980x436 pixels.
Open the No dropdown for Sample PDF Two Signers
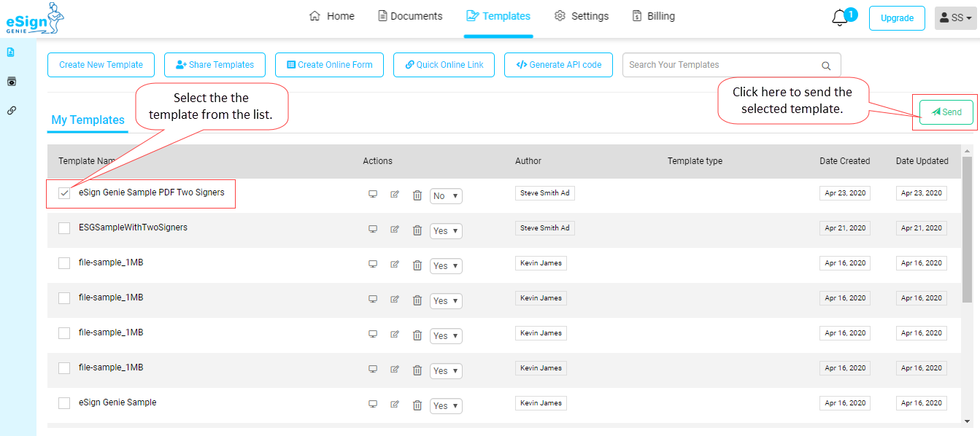click(x=446, y=195)
